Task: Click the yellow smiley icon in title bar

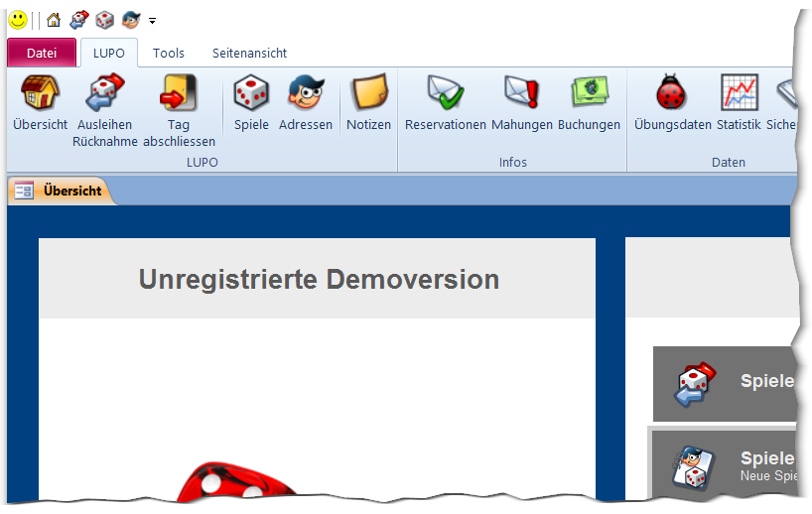Action: [x=18, y=20]
